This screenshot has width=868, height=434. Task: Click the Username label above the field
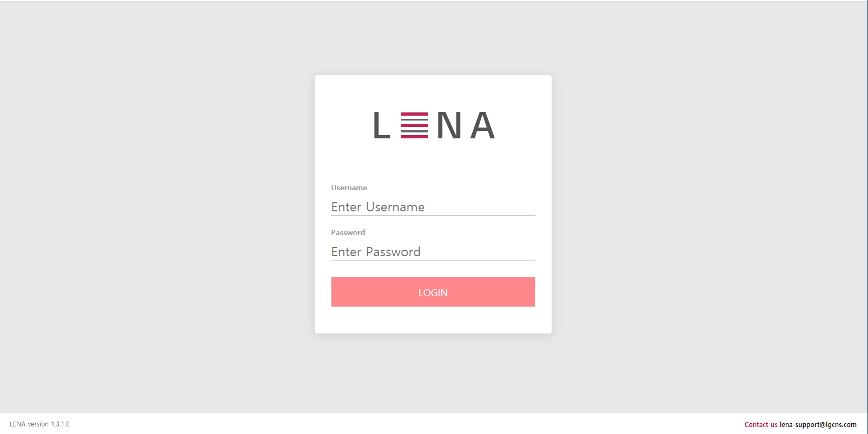click(x=349, y=188)
